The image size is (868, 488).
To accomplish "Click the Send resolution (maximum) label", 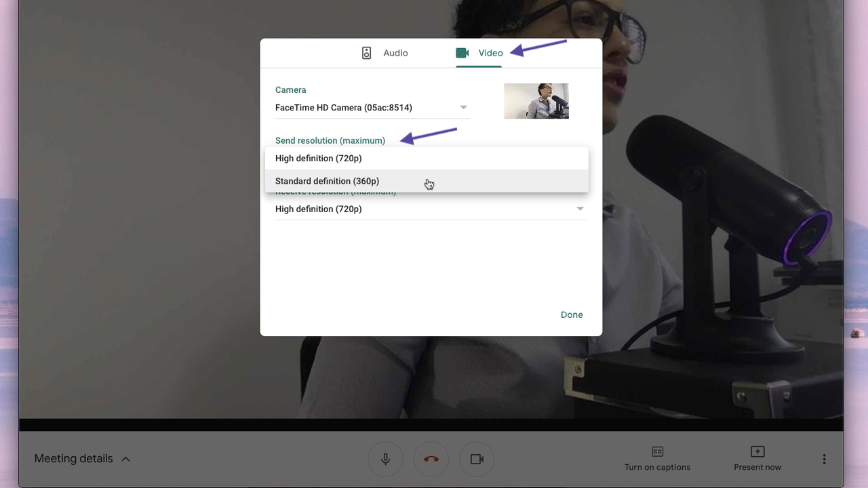I will pos(330,140).
